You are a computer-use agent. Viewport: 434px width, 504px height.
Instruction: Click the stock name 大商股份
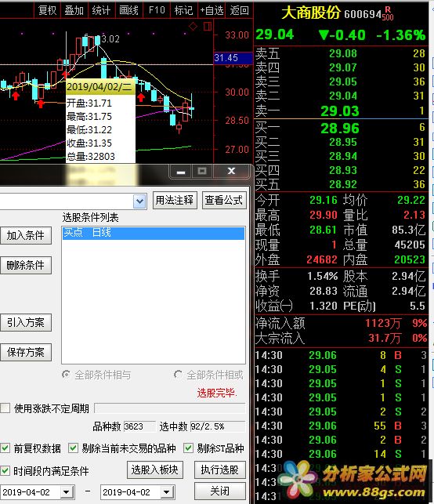click(x=311, y=13)
